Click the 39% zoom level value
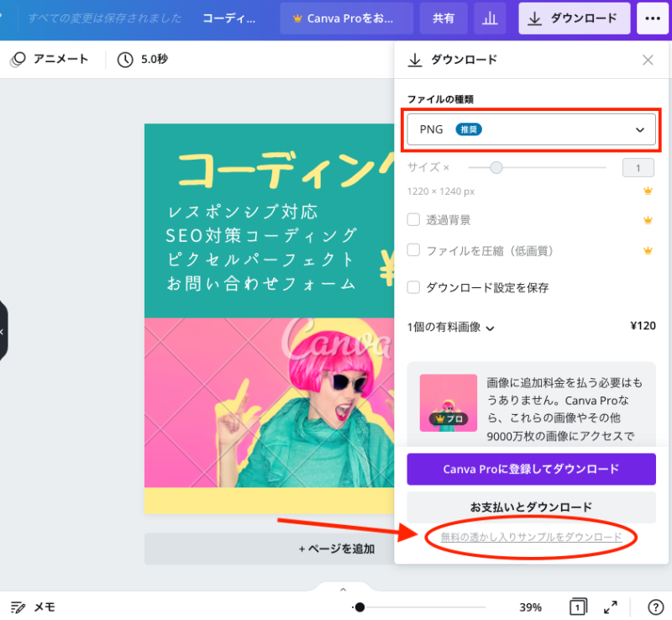Viewport: 672px width, 620px height. pyautogui.click(x=531, y=607)
